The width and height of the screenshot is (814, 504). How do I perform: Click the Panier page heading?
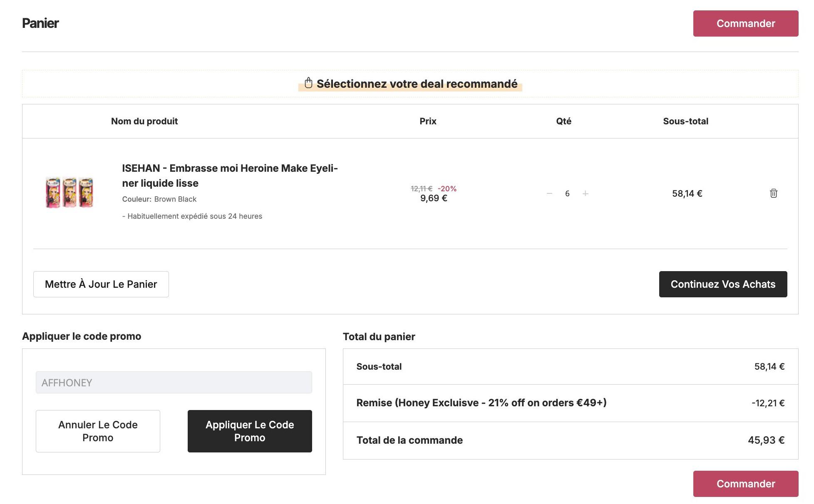pos(40,23)
